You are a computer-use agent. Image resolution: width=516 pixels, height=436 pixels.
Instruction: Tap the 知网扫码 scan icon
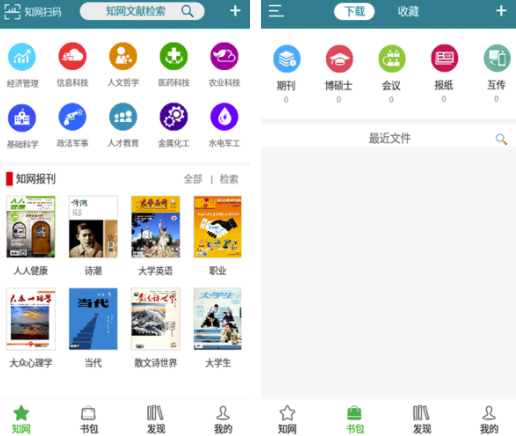click(12, 12)
